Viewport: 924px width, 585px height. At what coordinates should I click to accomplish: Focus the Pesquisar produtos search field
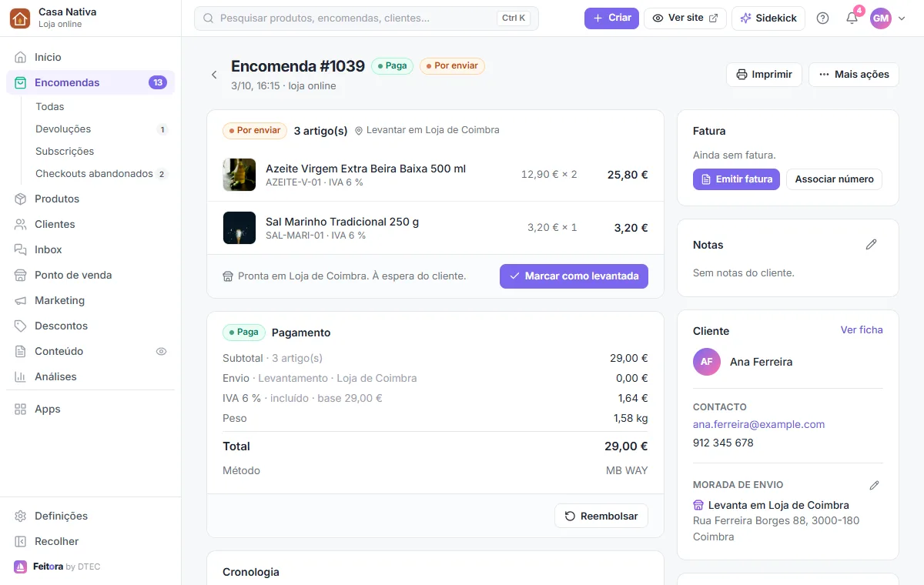(x=367, y=18)
